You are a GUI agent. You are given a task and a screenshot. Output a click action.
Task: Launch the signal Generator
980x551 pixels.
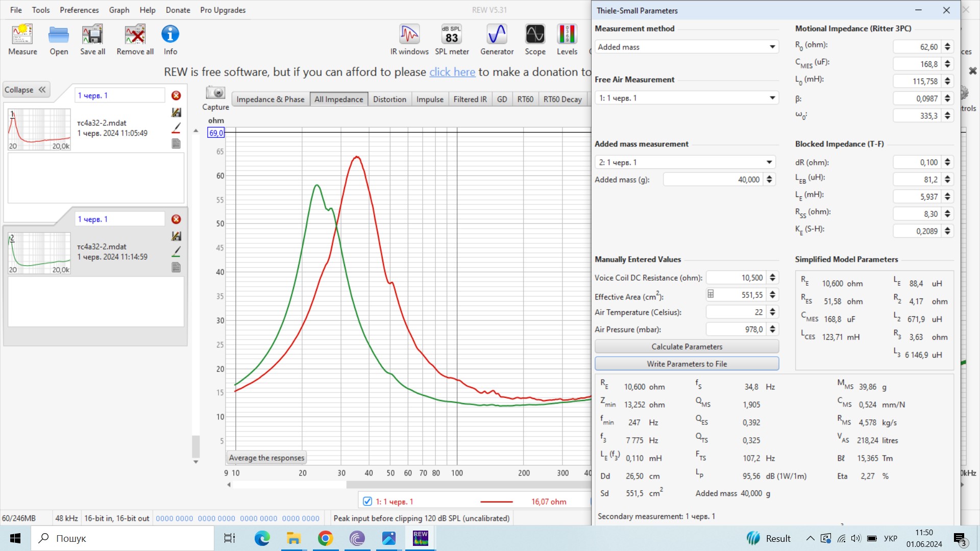click(497, 40)
